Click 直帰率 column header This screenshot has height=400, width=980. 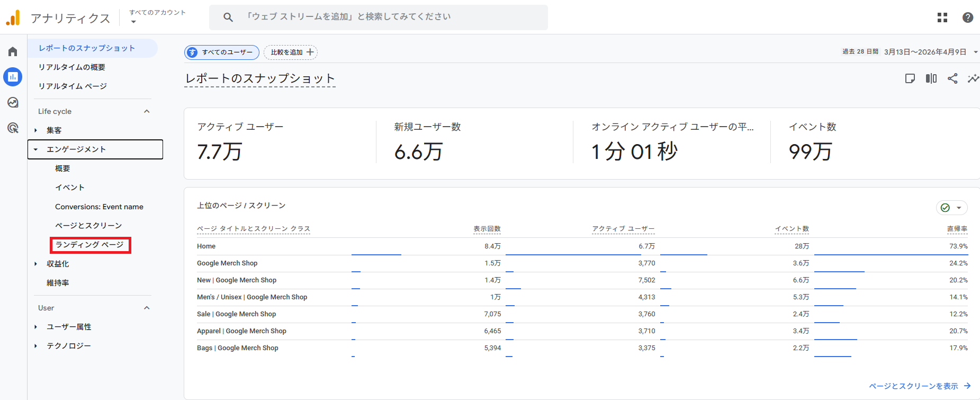click(x=957, y=229)
